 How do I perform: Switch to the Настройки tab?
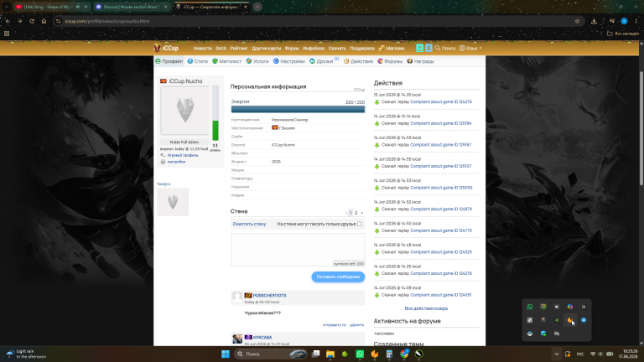289,61
